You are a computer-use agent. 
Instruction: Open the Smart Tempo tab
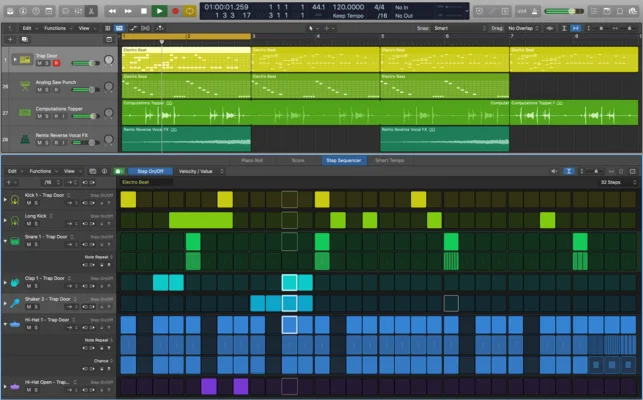pos(389,160)
